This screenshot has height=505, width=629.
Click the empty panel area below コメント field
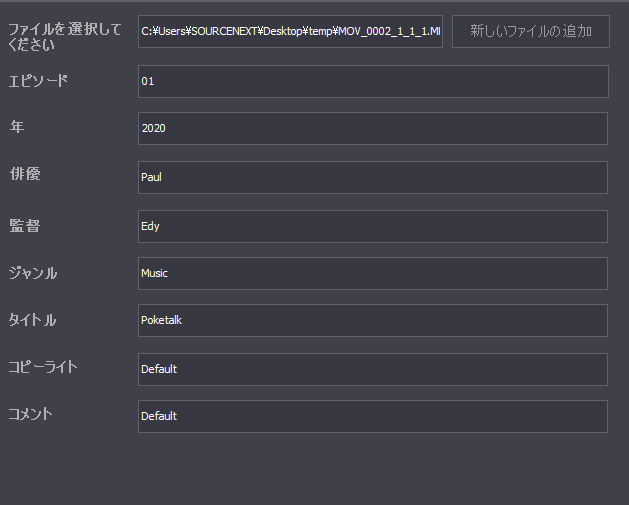pyautogui.click(x=314, y=468)
